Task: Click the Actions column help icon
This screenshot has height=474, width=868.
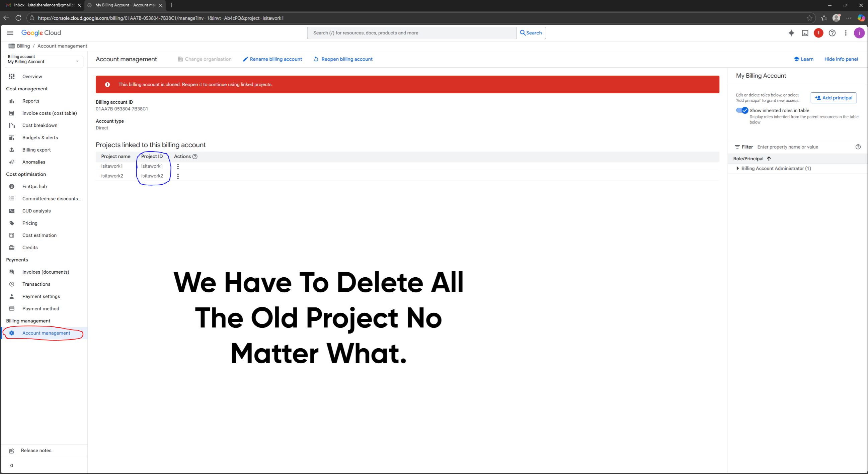Action: (x=195, y=157)
